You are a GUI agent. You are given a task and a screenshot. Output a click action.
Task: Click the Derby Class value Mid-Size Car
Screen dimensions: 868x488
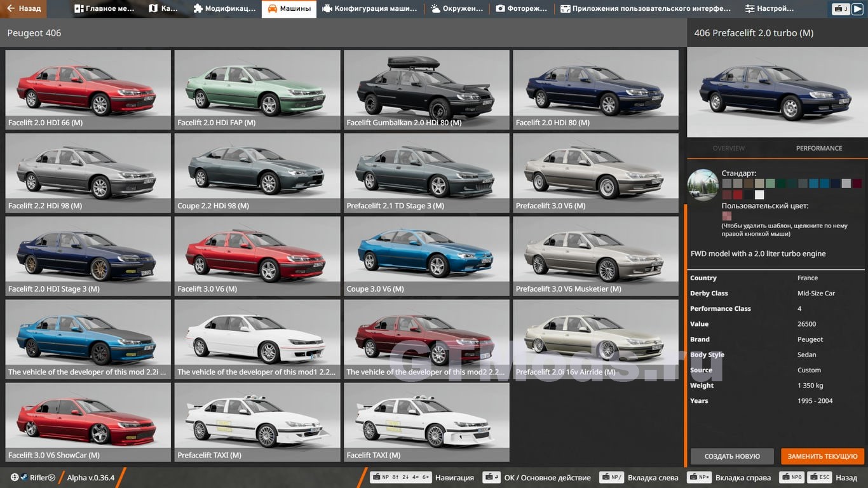(817, 293)
